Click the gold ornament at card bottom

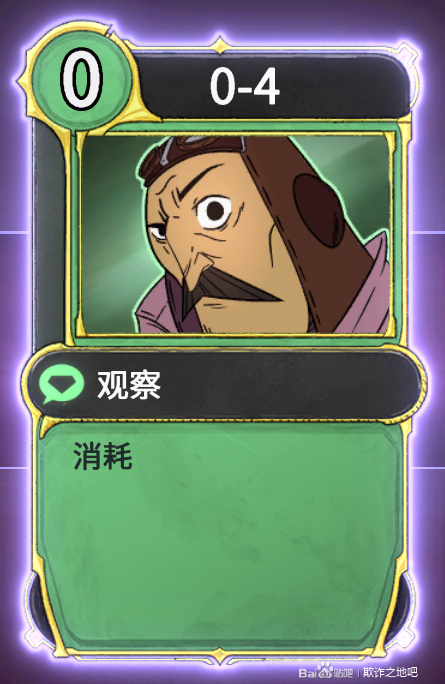[220, 657]
